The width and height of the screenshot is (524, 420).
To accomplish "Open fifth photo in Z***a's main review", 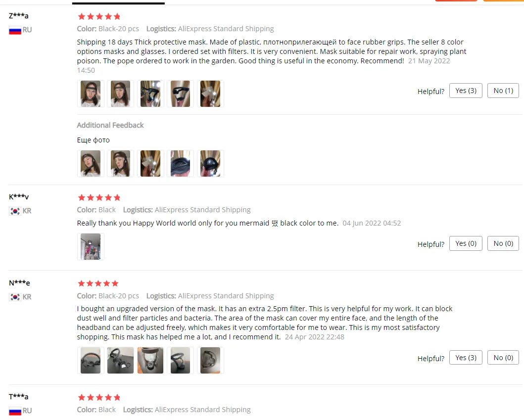I will (x=210, y=93).
